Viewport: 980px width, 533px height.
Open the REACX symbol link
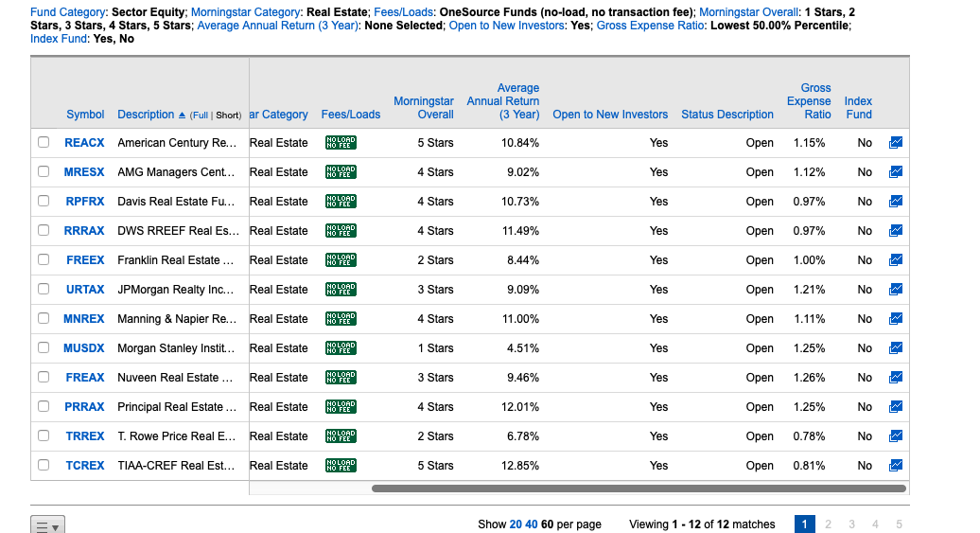pyautogui.click(x=84, y=143)
